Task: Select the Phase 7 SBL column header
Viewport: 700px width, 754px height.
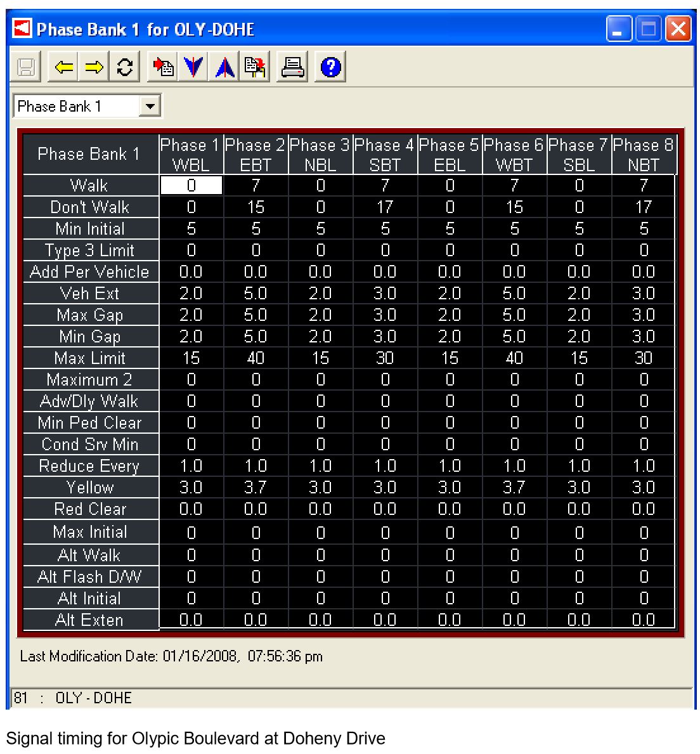Action: coord(579,154)
